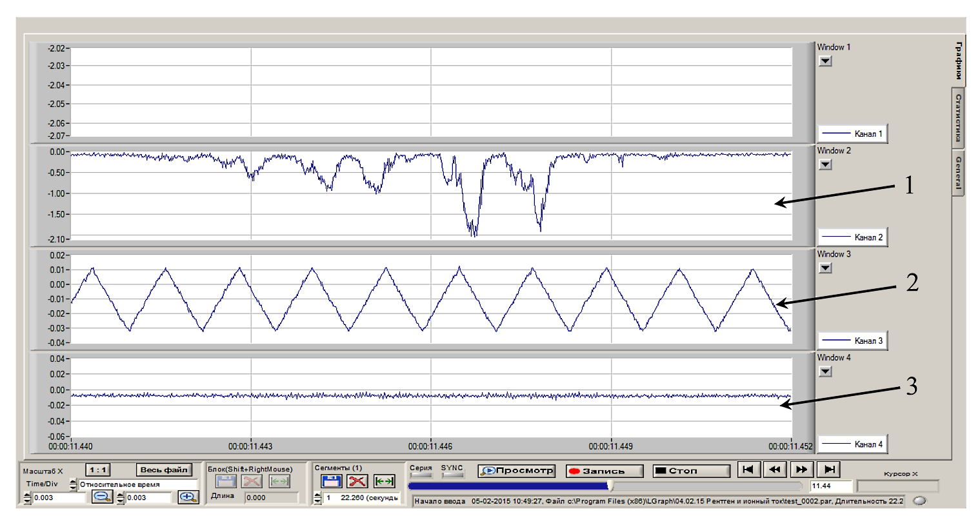Screen dimensions: 980x525
Task: Click the Window 3 label
Action: point(834,254)
